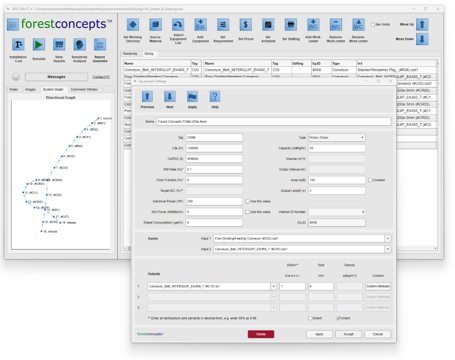Click Apply flag icon in settings toolbar
Image resolution: width=455 pixels, height=360 pixels.
(x=192, y=97)
